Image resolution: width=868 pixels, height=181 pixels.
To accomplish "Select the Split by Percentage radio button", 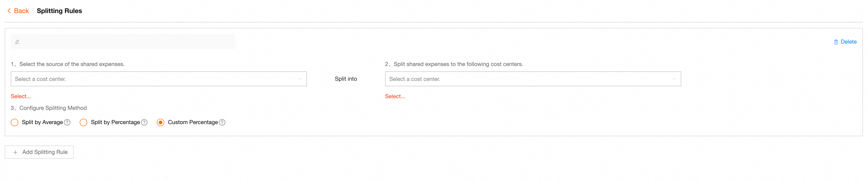I will pos(83,122).
